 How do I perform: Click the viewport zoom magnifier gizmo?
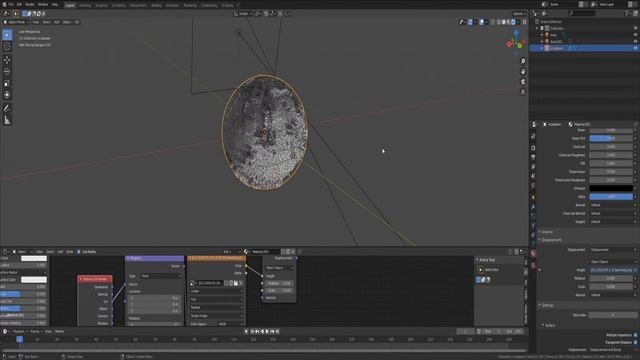point(523,61)
